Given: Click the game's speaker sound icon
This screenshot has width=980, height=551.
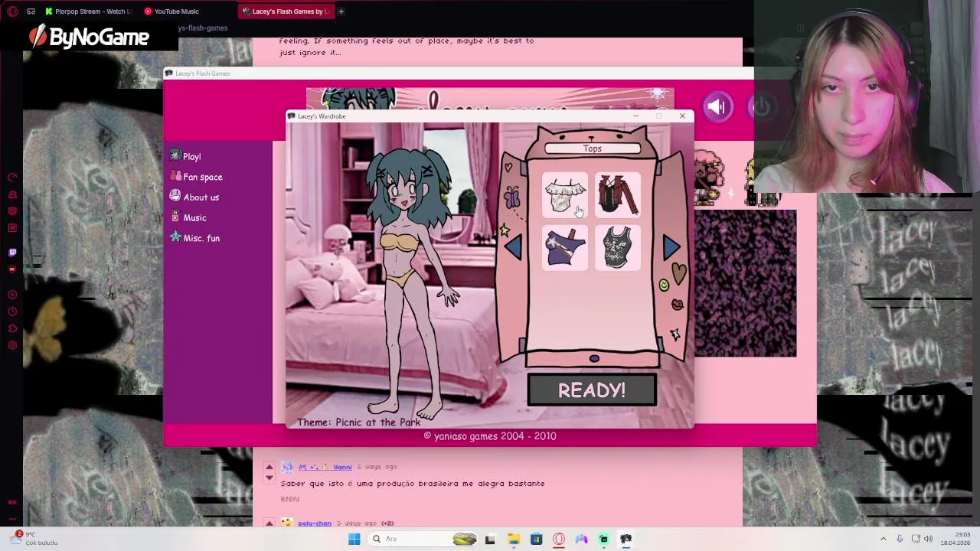Looking at the screenshot, I should 717,107.
